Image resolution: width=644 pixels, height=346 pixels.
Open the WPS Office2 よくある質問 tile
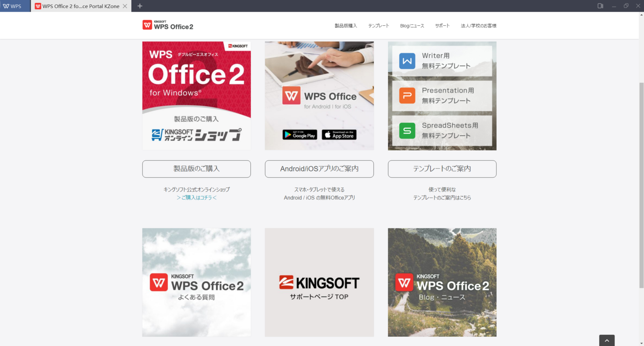pos(196,282)
